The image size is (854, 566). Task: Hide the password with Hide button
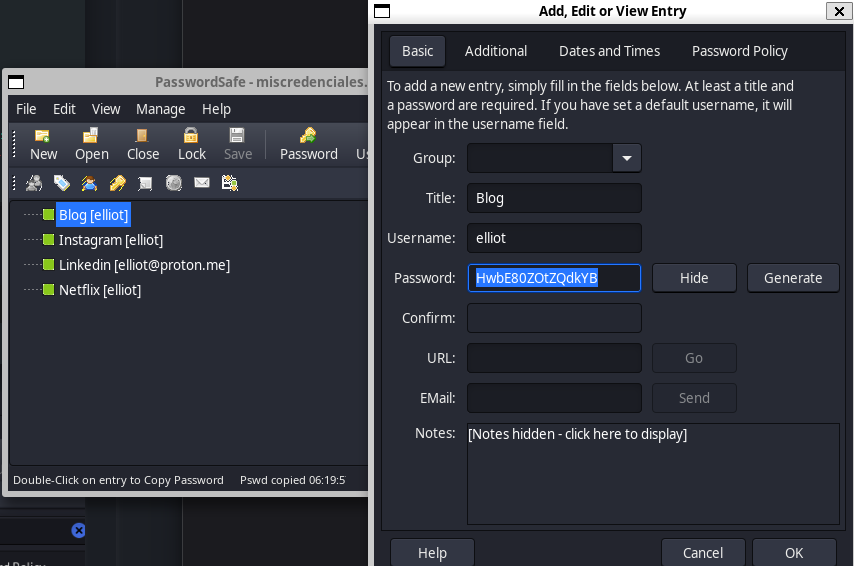(x=694, y=278)
